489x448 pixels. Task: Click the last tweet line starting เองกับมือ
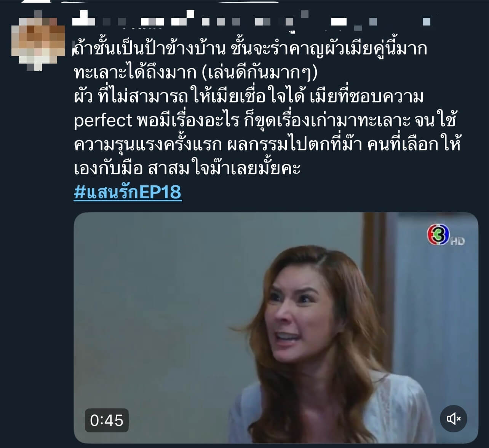(187, 168)
